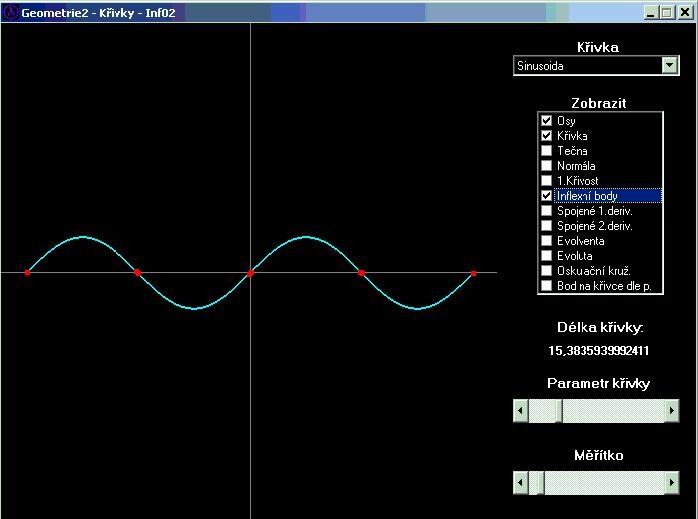Maximize the Geometrie2 window

tap(667, 12)
